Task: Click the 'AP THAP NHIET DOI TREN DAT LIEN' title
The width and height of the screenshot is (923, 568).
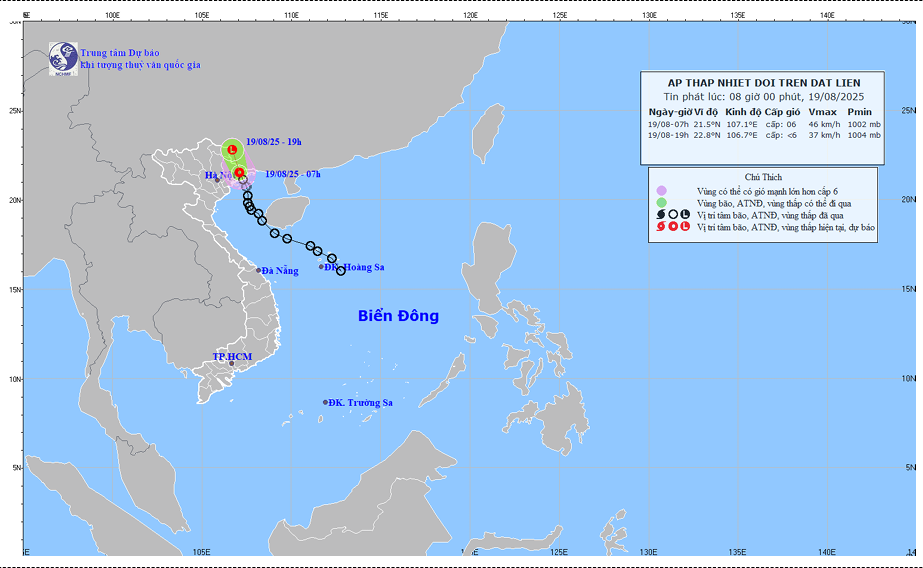Action: point(764,82)
